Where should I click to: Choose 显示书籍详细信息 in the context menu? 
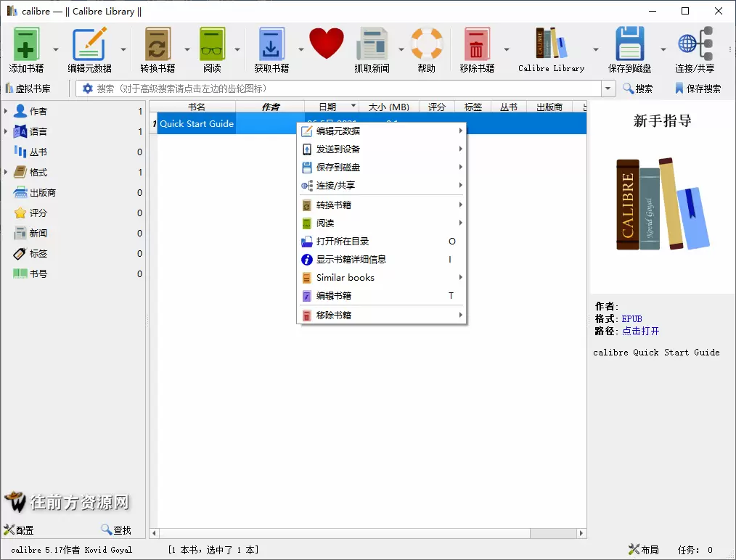(382, 260)
